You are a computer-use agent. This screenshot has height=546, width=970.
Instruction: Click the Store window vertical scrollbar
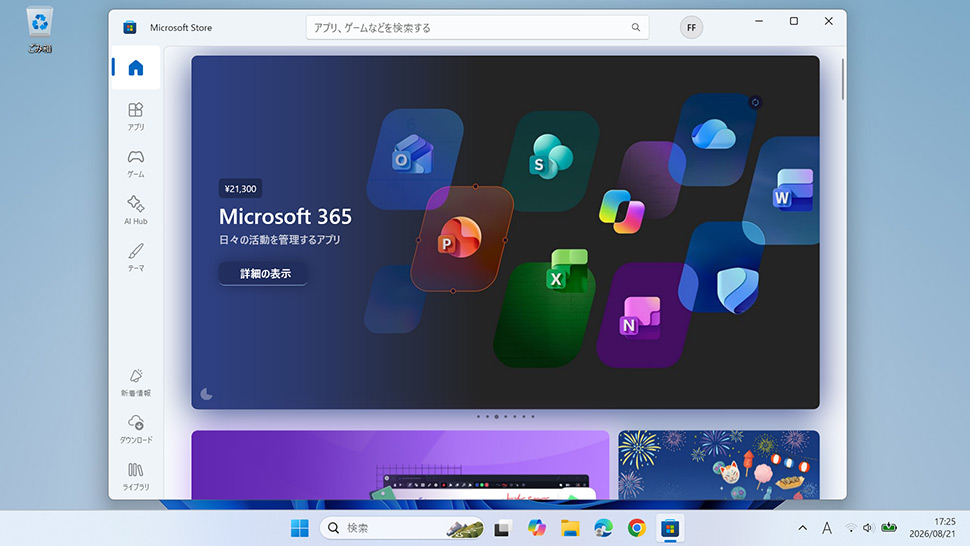pyautogui.click(x=842, y=80)
